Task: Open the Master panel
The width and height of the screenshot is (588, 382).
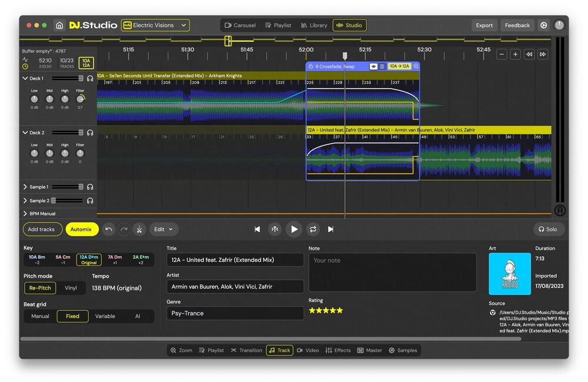Action: point(370,350)
